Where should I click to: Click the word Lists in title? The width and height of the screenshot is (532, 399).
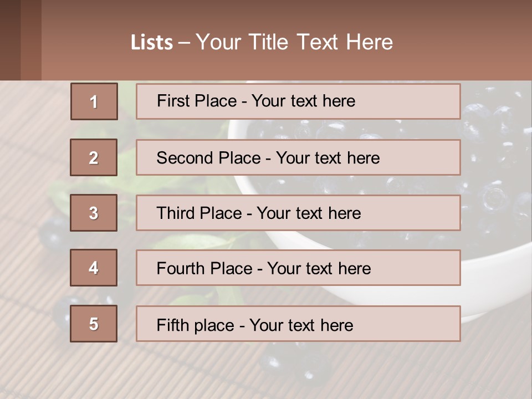(151, 43)
